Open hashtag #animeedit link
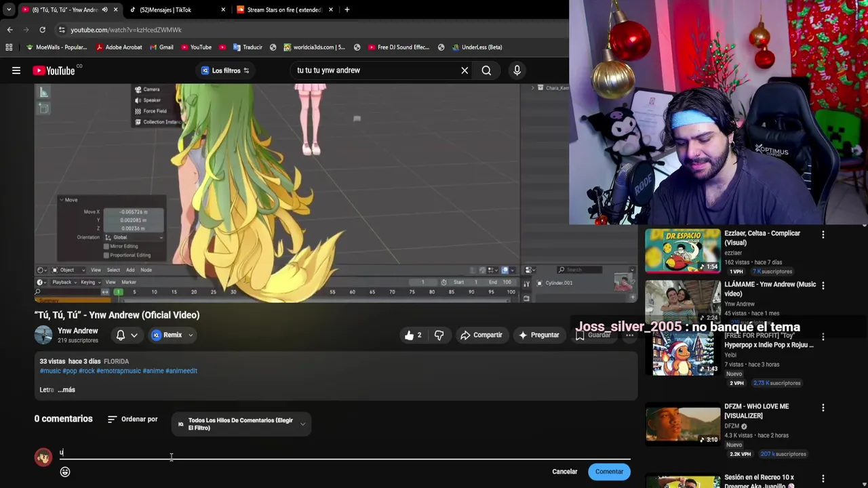Screen dimensions: 868x488 (x=181, y=371)
